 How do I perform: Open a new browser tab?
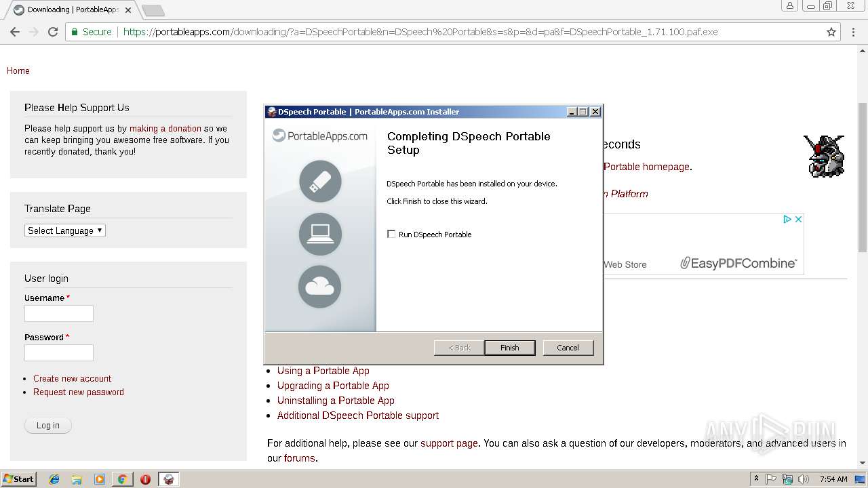coord(153,10)
